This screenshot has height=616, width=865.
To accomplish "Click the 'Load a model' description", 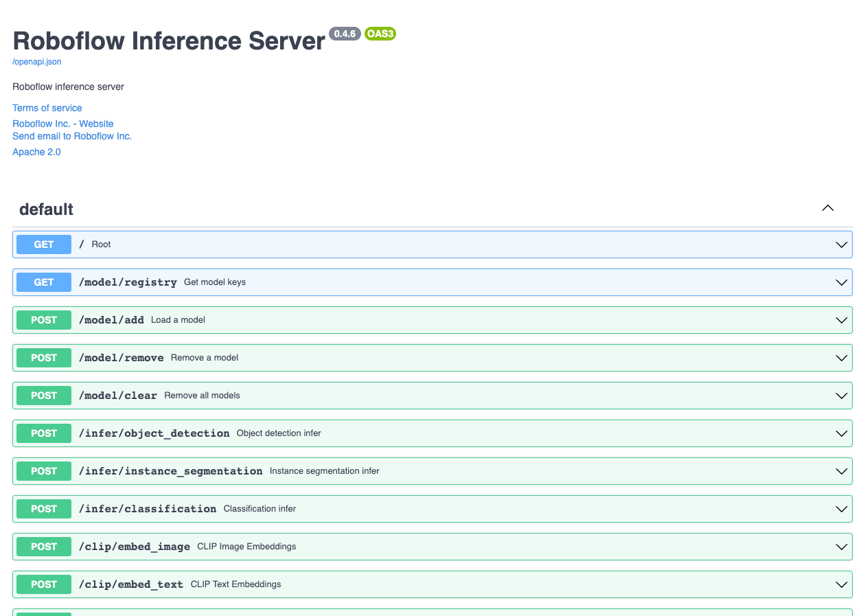I will pos(178,320).
